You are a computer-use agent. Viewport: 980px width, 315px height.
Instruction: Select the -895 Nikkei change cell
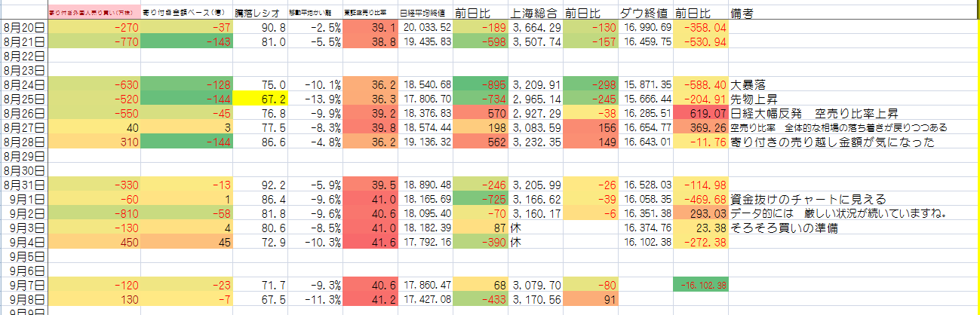(x=480, y=84)
